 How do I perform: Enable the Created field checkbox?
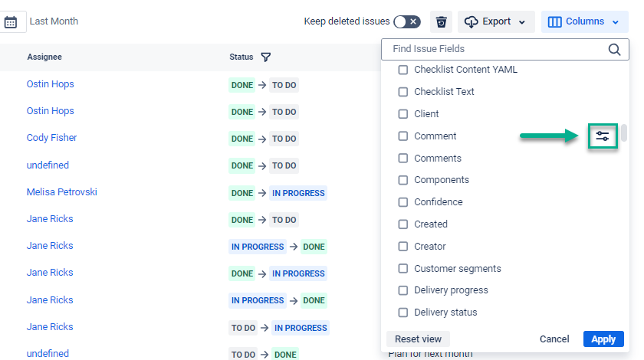click(x=403, y=224)
